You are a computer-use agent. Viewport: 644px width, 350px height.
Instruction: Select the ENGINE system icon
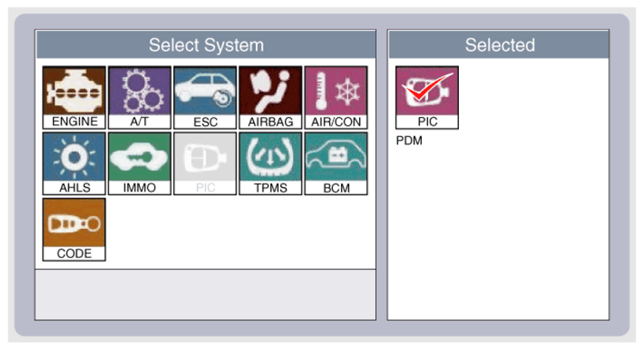tap(74, 97)
